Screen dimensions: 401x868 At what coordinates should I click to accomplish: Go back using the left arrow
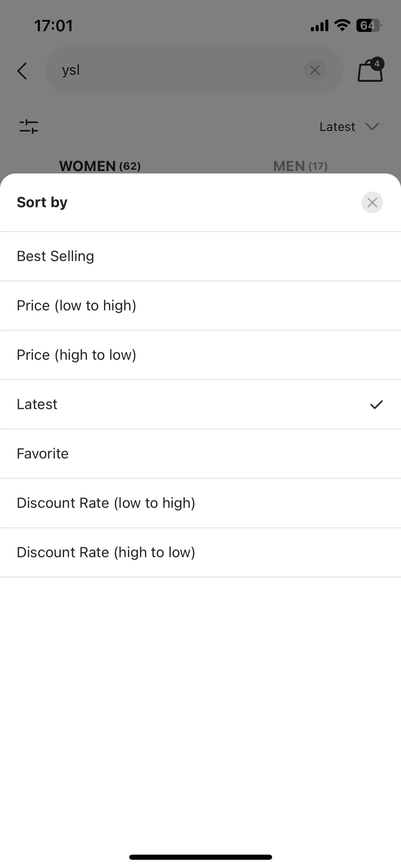pos(22,71)
